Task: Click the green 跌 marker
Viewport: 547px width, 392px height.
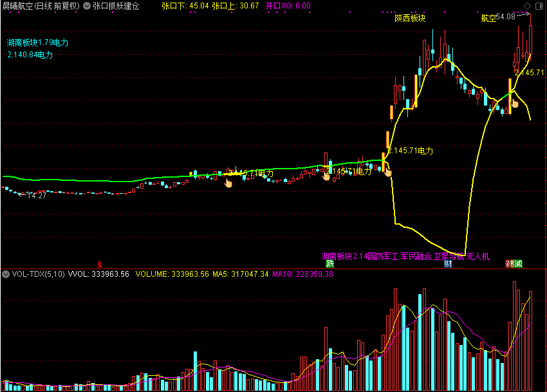Action: (x=329, y=263)
